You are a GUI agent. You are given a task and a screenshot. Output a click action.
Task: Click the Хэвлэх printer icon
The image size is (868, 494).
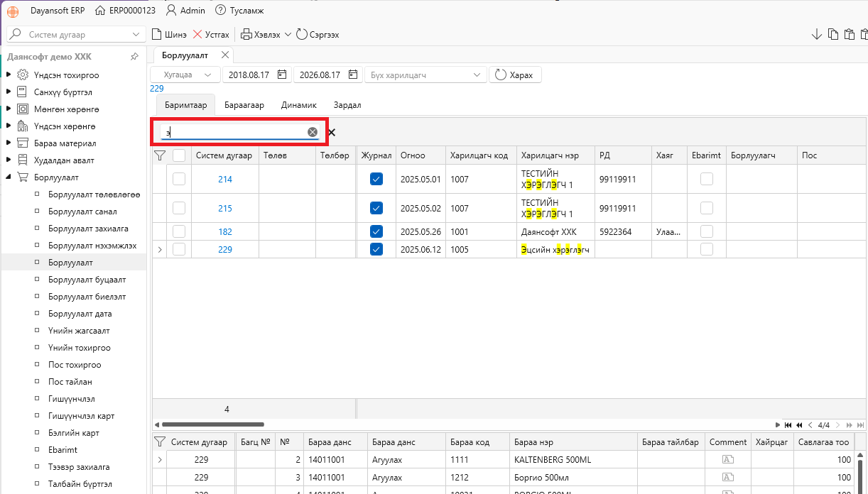[246, 34]
